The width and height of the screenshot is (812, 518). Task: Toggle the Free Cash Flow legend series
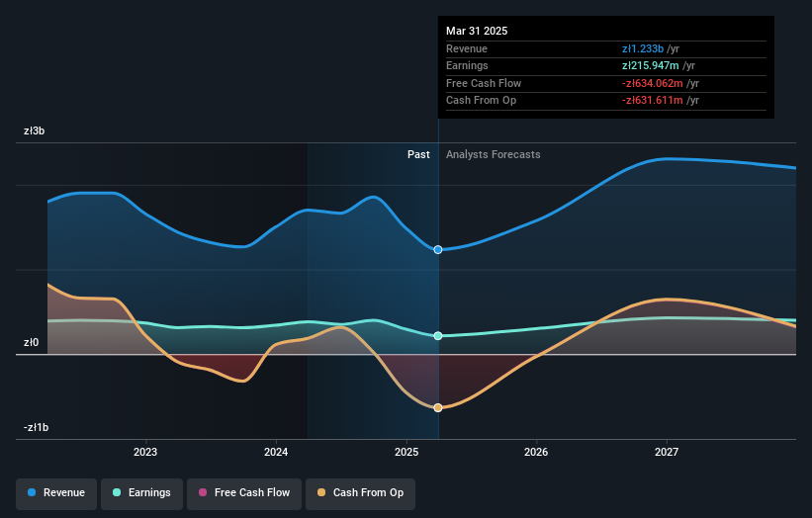coord(244,492)
